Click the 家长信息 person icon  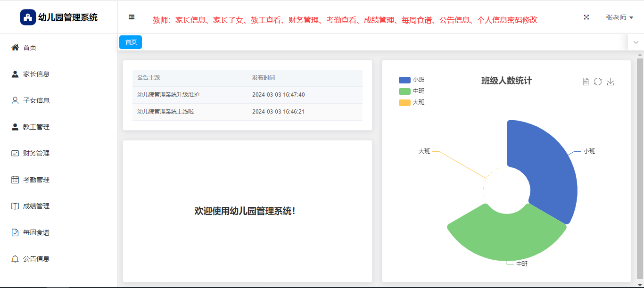(x=15, y=74)
